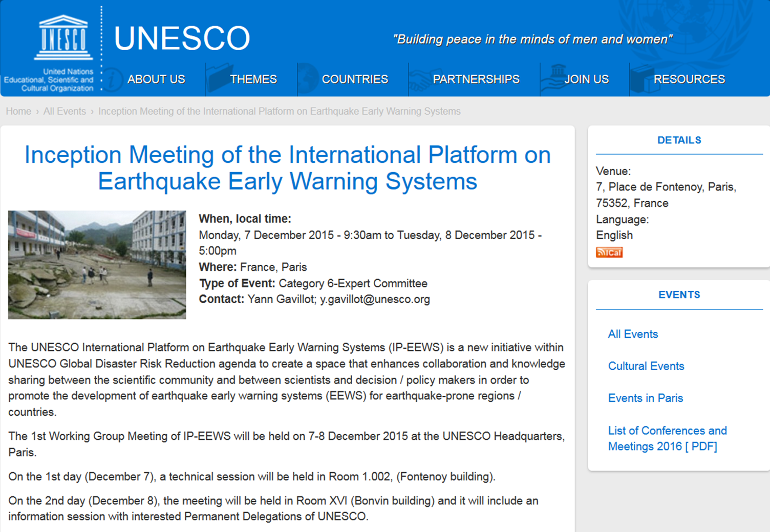Click the earthquake-damaged school photo
Viewport: 770px width, 532px height.
97,265
